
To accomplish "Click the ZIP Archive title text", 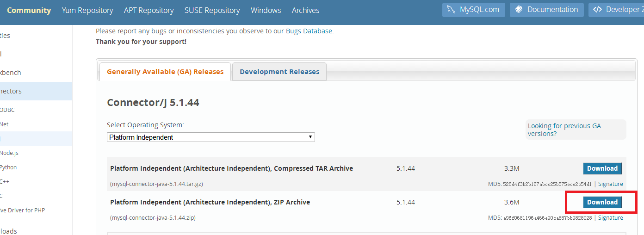I will (x=210, y=202).
